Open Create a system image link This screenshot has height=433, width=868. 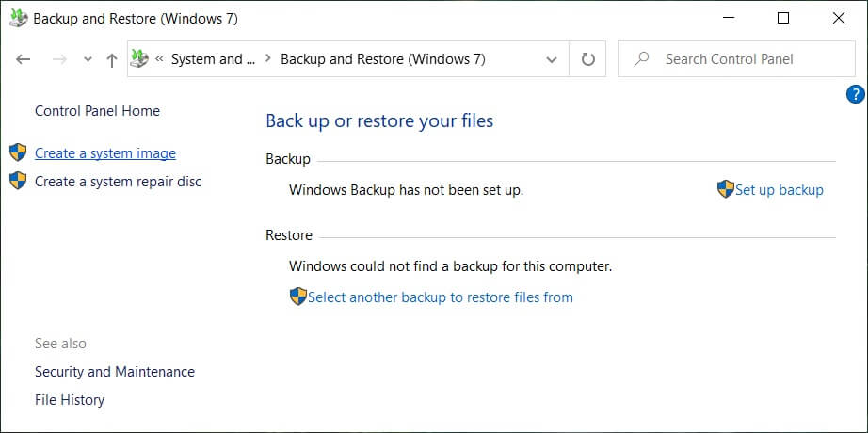click(105, 153)
